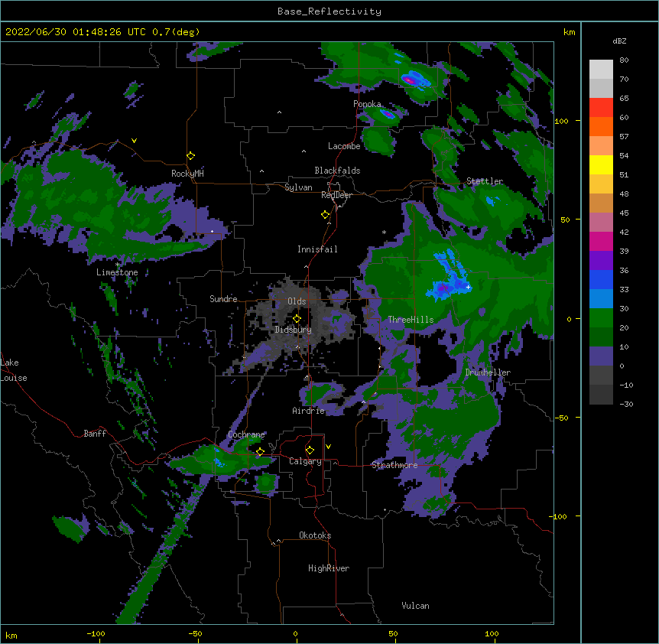The height and width of the screenshot is (644, 659).
Task: Select the violet 36-39 dBZ legend swatch
Action: [601, 261]
